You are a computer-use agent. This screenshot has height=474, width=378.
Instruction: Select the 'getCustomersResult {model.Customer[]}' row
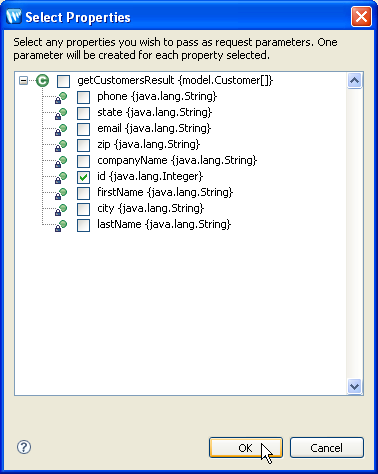click(x=175, y=80)
